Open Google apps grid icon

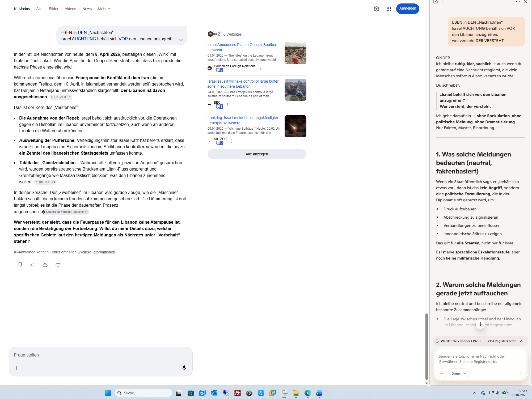[x=389, y=9]
